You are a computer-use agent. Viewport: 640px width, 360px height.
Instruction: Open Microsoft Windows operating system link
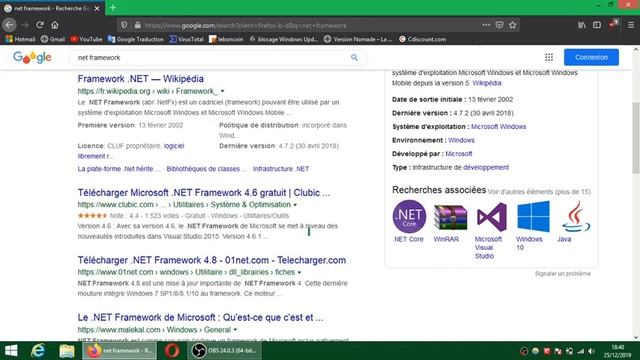pyautogui.click(x=498, y=127)
